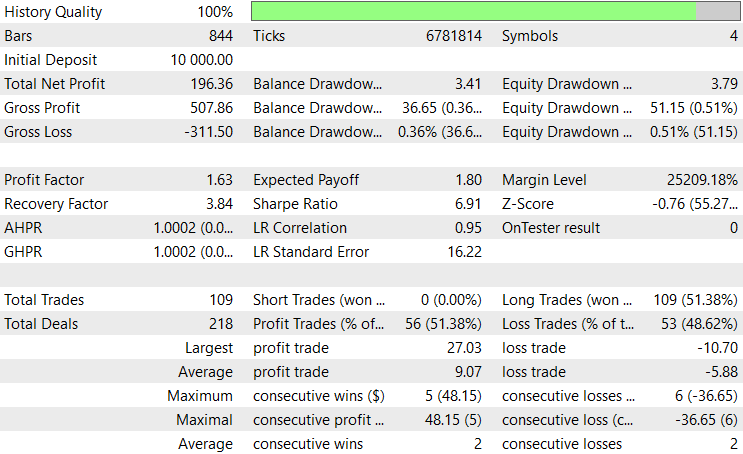Select the Total Deals value 218
Image resolution: width=743 pixels, height=454 pixels.
(x=221, y=324)
